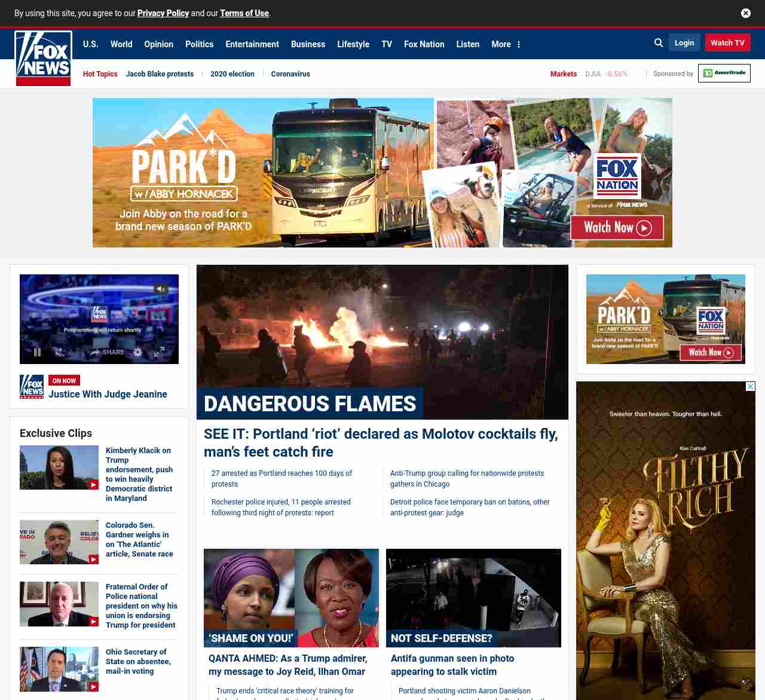Image resolution: width=765 pixels, height=700 pixels.
Task: Expand live video to fullscreen
Action: (159, 352)
